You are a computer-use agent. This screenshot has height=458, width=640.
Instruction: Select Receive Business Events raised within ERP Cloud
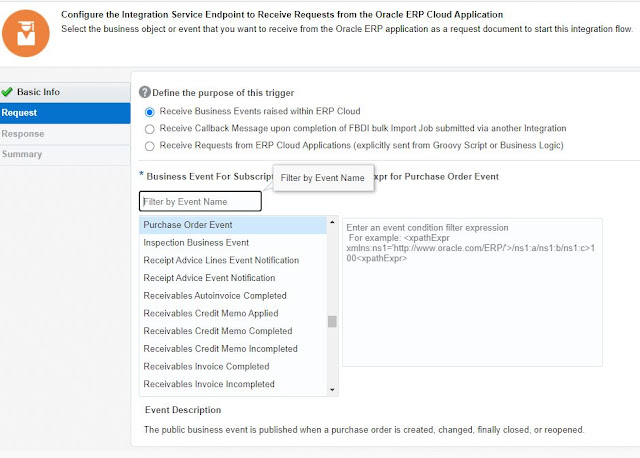[150, 112]
